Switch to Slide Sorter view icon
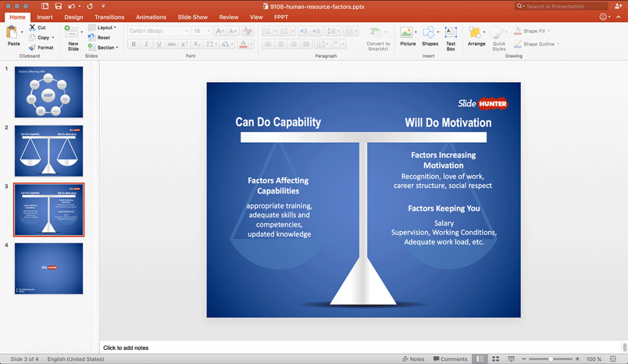The image size is (628, 364). [496, 359]
